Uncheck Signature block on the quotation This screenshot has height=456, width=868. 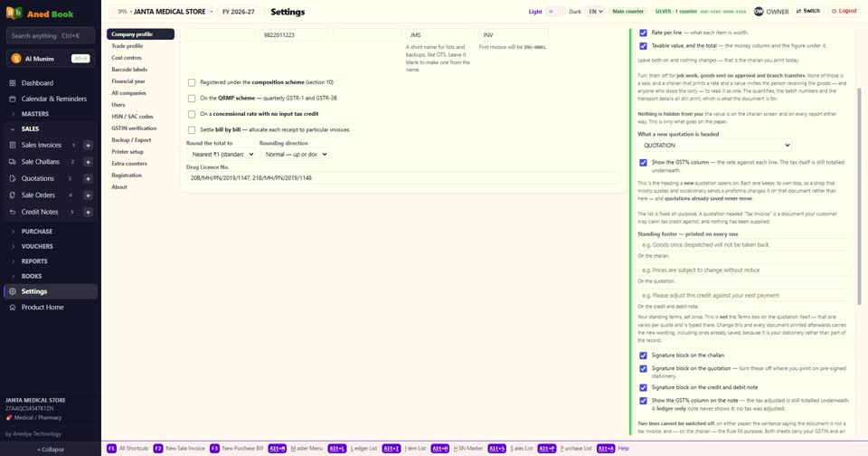coord(643,368)
